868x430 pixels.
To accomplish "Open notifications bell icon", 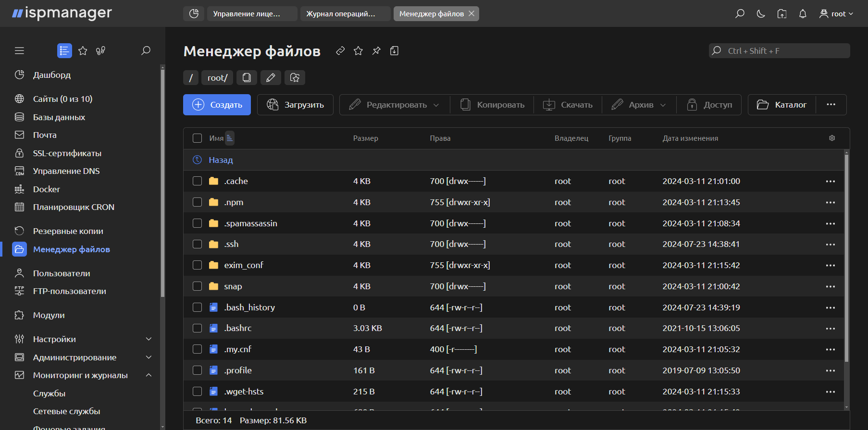I will 803,13.
